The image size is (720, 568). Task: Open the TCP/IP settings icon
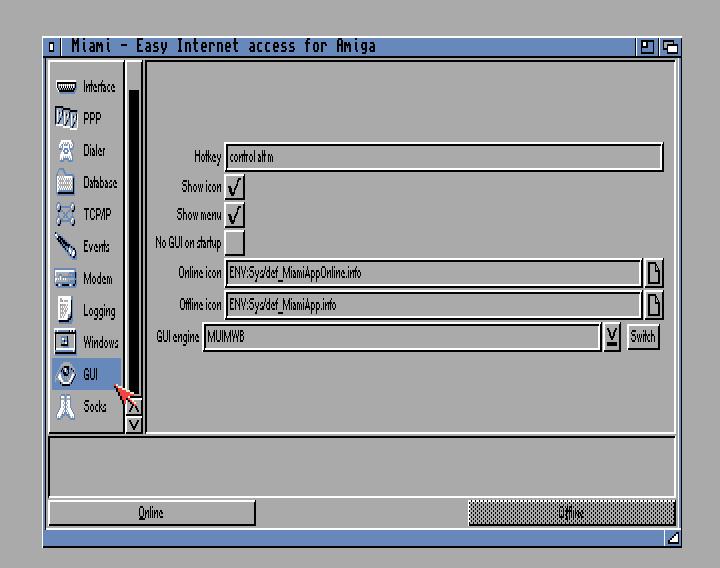point(66,215)
